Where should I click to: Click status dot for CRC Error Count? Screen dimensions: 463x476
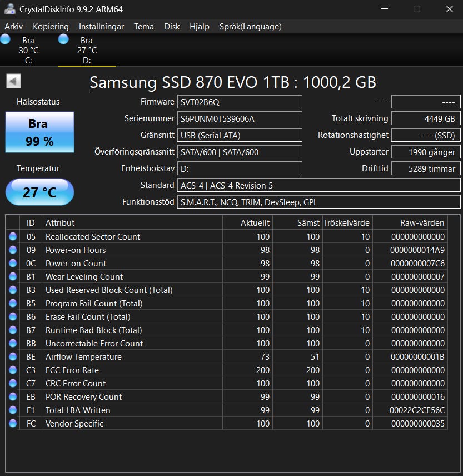[13, 383]
